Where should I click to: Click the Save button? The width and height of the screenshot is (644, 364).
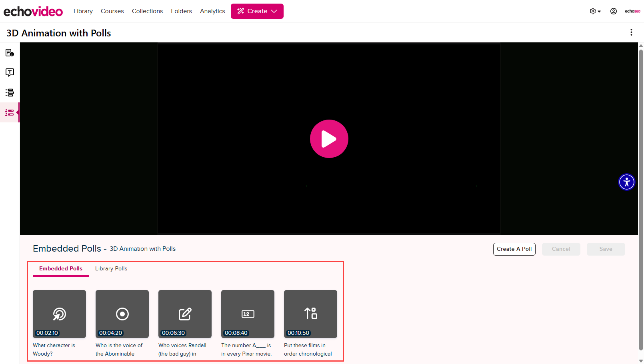pyautogui.click(x=606, y=249)
